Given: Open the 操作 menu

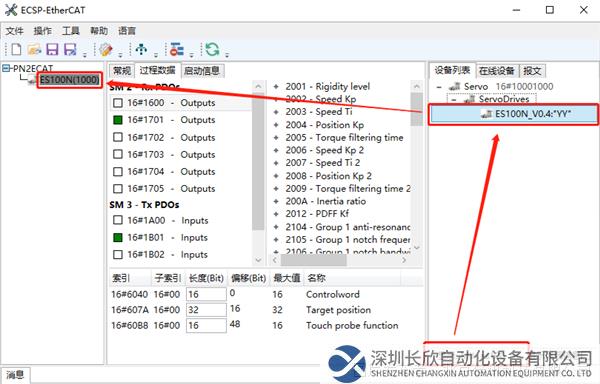Looking at the screenshot, I should click(42, 31).
